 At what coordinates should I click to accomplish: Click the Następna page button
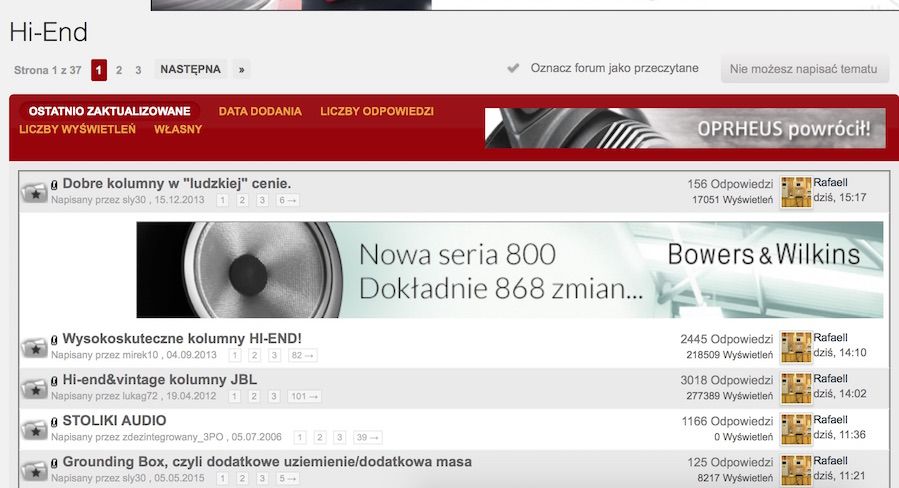190,69
